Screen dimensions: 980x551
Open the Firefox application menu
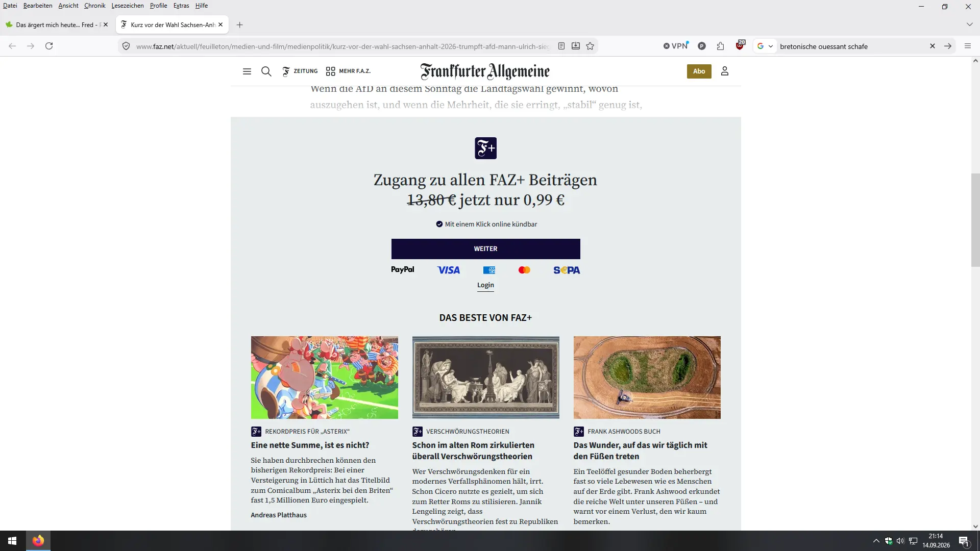[967, 46]
